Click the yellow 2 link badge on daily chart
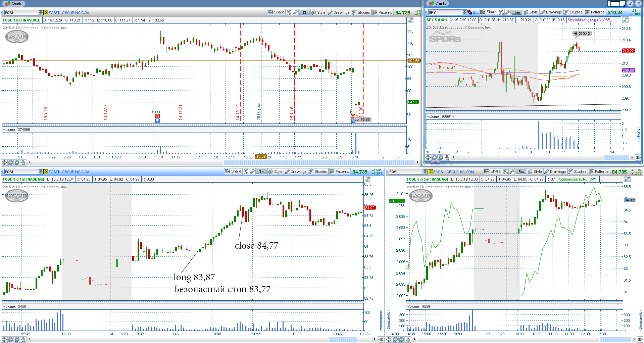Screen dimensions: 644x343 (x=46, y=12)
